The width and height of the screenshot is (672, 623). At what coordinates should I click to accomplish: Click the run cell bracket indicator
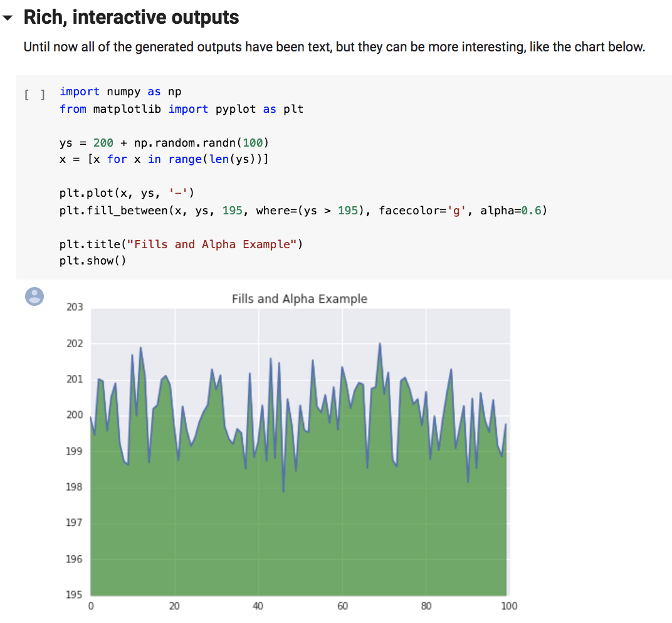pos(34,92)
